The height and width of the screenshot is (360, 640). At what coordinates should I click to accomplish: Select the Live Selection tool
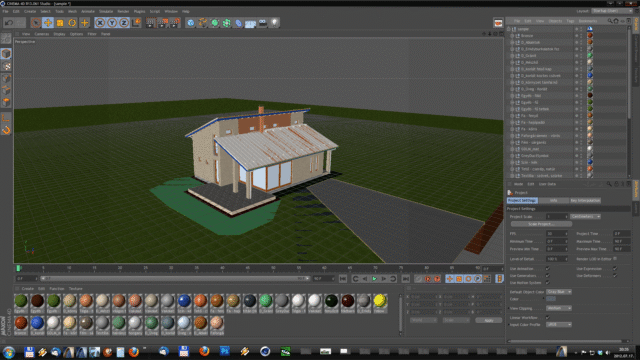click(x=36, y=23)
